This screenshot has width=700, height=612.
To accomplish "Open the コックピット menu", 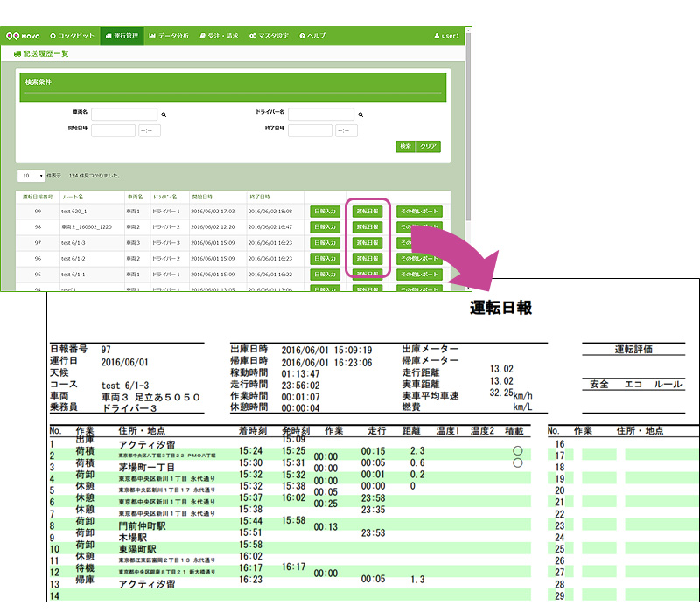I will [72, 36].
